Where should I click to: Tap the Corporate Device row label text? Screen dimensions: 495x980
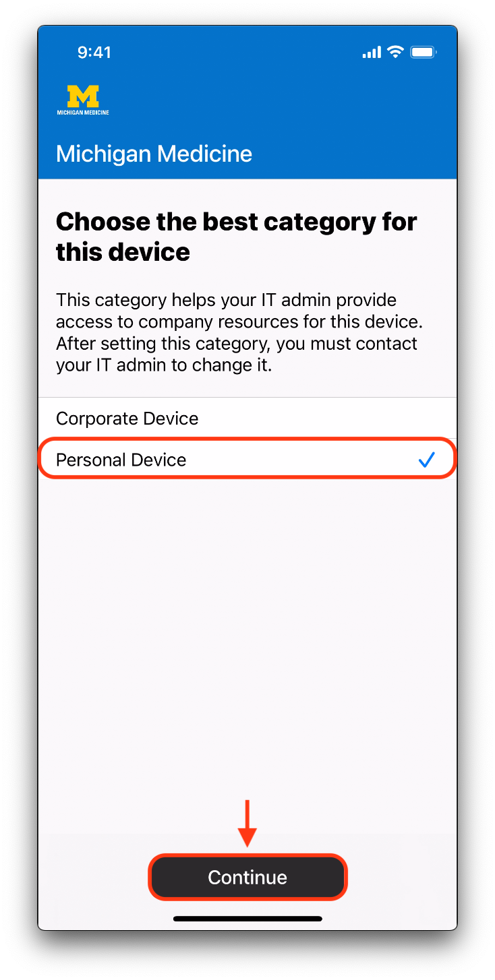[x=127, y=419]
